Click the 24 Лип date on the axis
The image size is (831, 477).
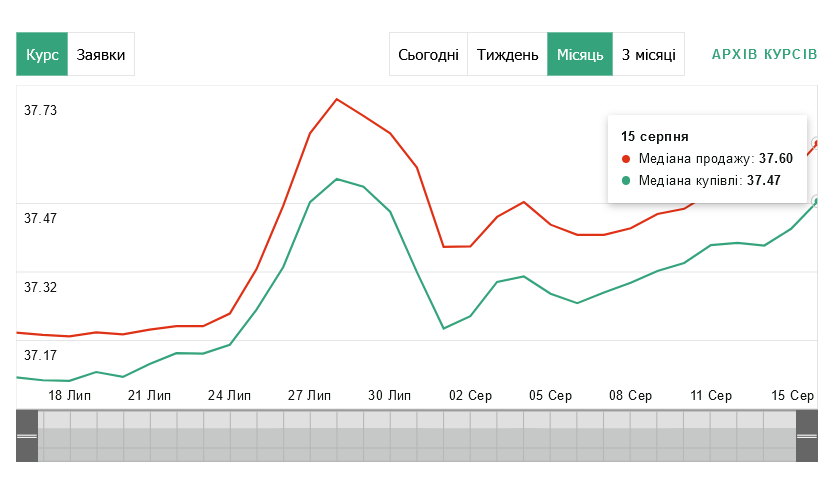coord(231,395)
